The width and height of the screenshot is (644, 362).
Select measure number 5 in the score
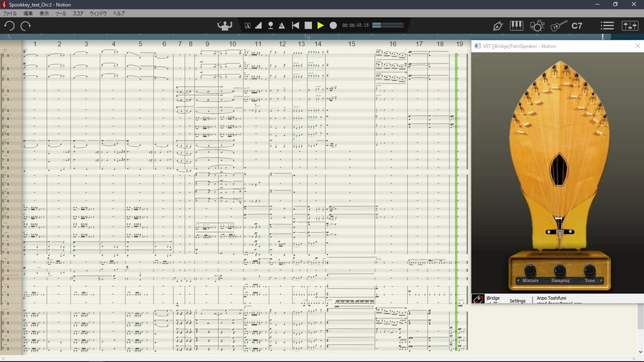[140, 44]
